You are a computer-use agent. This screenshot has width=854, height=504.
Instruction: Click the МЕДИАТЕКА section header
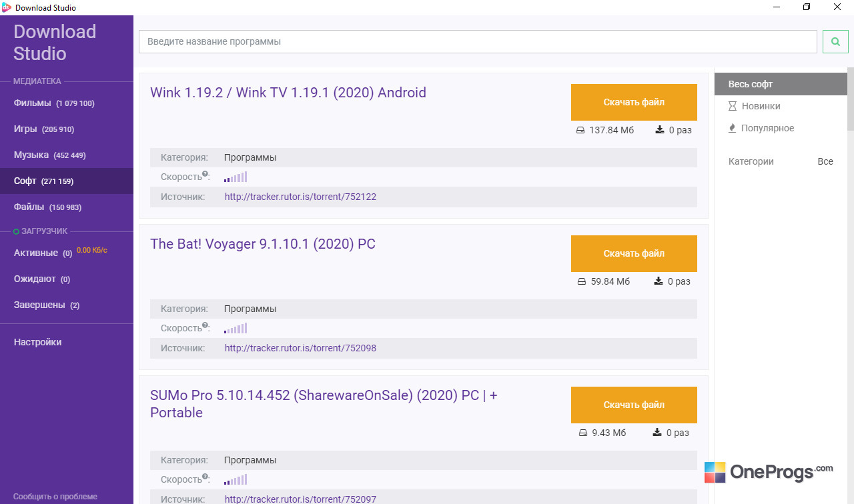[37, 81]
